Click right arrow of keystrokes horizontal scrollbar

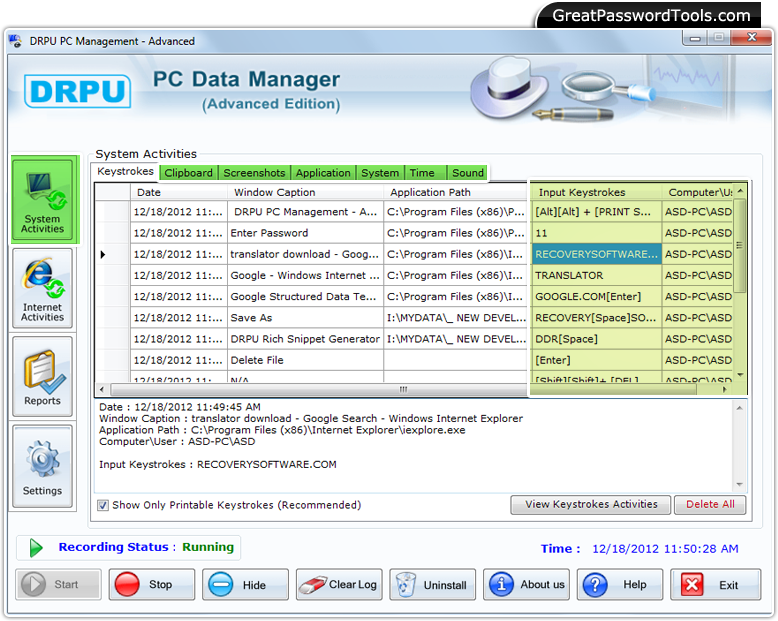[x=724, y=389]
